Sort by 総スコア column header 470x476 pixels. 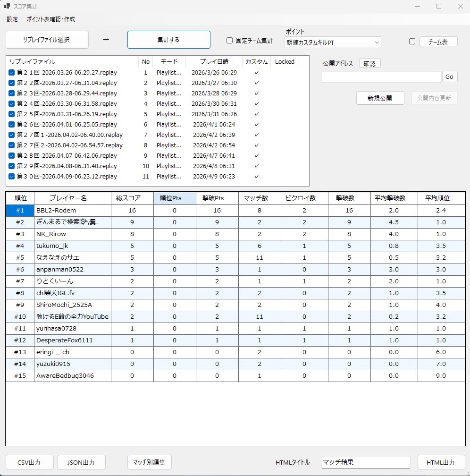click(132, 198)
